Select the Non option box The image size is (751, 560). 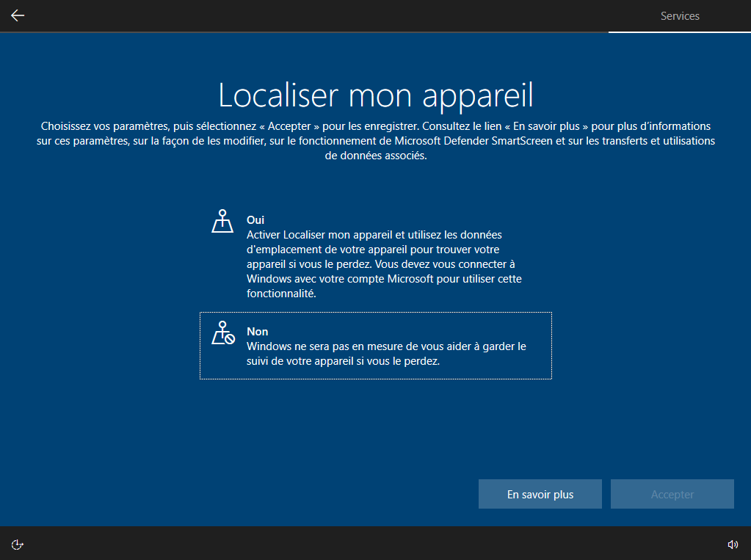pos(376,346)
